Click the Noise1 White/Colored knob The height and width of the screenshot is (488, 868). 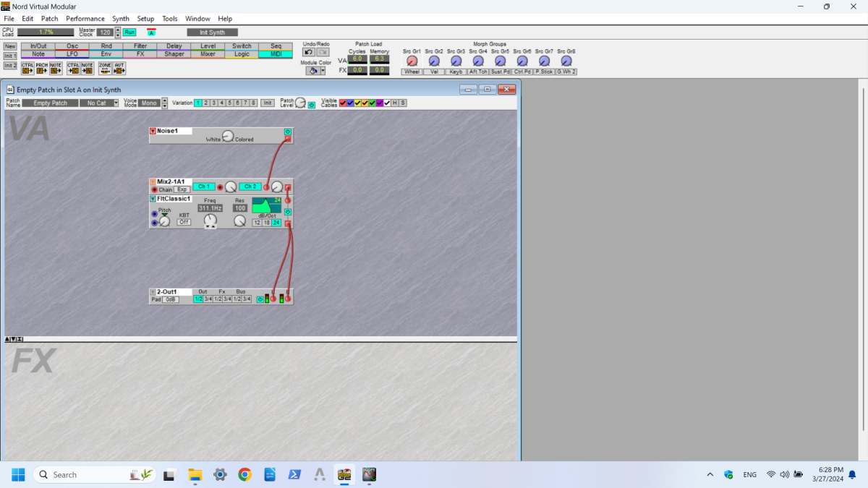pyautogui.click(x=228, y=136)
